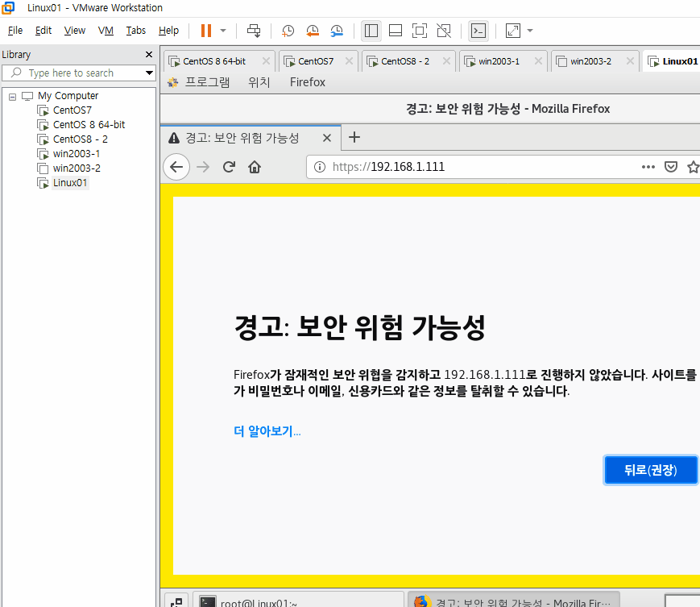Select win2003-1 in the library tree
This screenshot has width=700, height=607.
[x=77, y=154]
